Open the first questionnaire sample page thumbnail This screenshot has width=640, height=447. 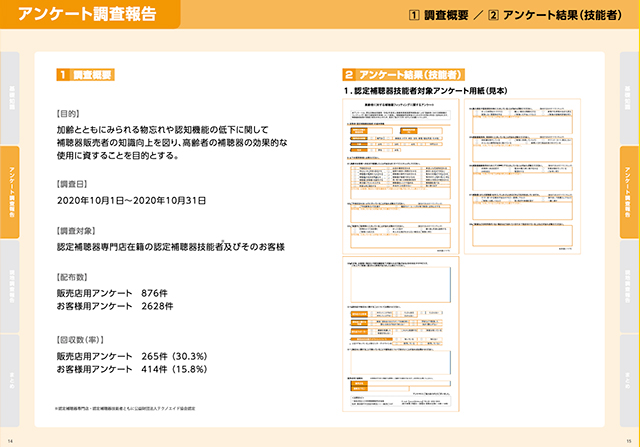[401, 176]
